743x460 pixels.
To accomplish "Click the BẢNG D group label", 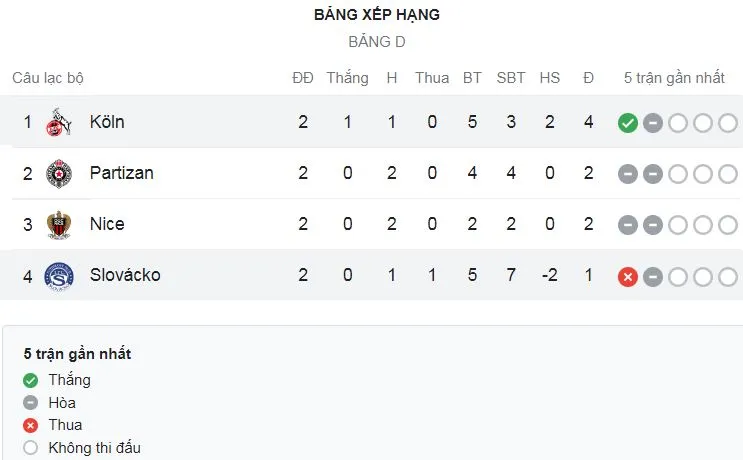I will point(377,42).
